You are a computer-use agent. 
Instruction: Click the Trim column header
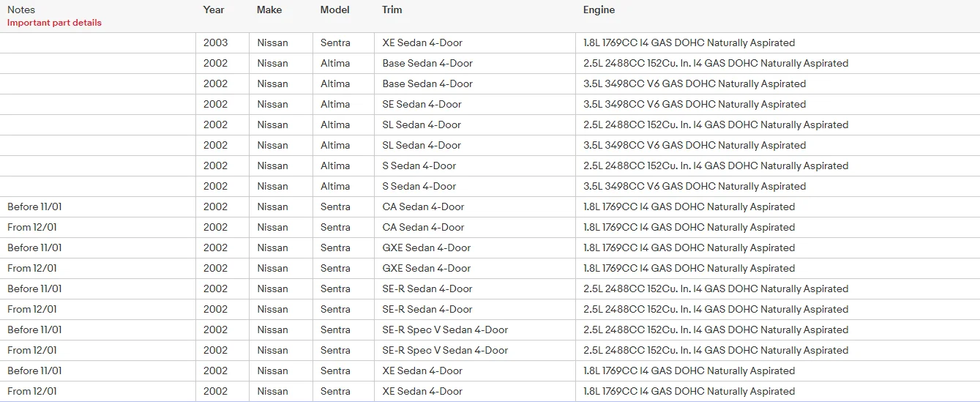(392, 10)
